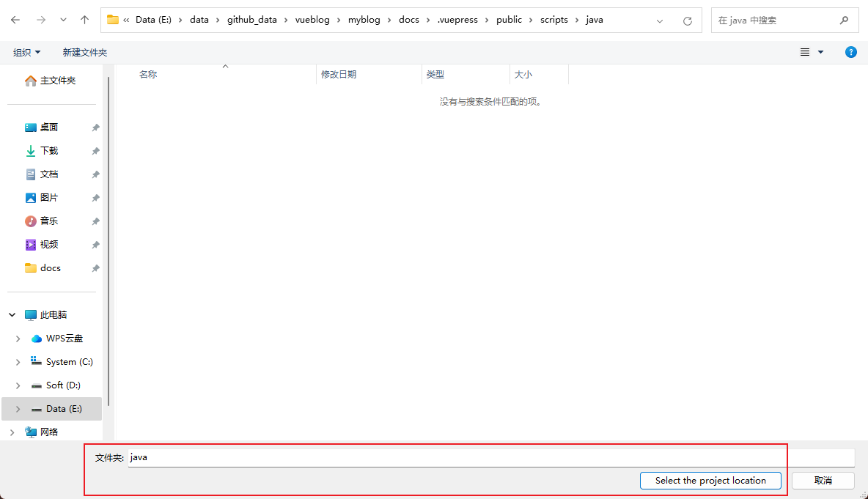This screenshot has height=499, width=868.
Task: Open the 组织 menu
Action: [26, 53]
